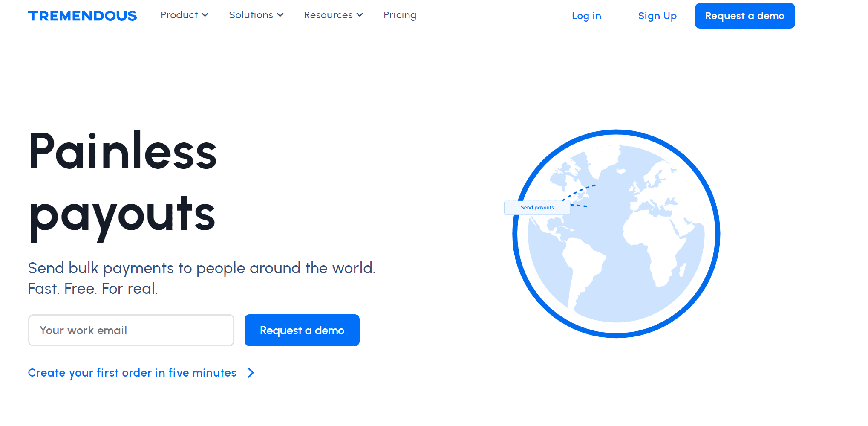Go to the Pricing page

(x=400, y=15)
